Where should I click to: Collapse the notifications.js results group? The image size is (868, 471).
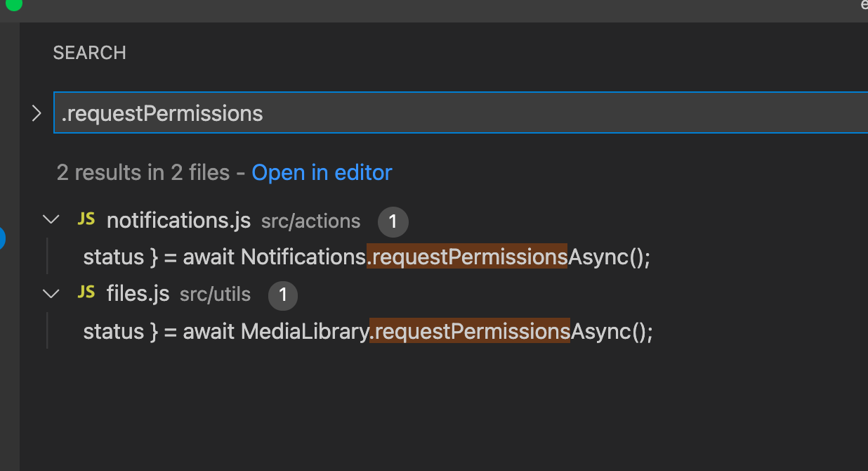click(x=51, y=219)
